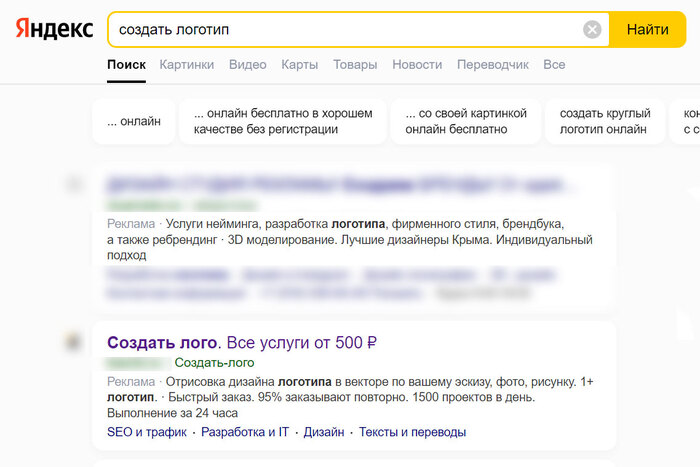The height and width of the screenshot is (467, 700).
Task: Follow the 'SEO и трафик' sitelink
Action: click(x=147, y=433)
